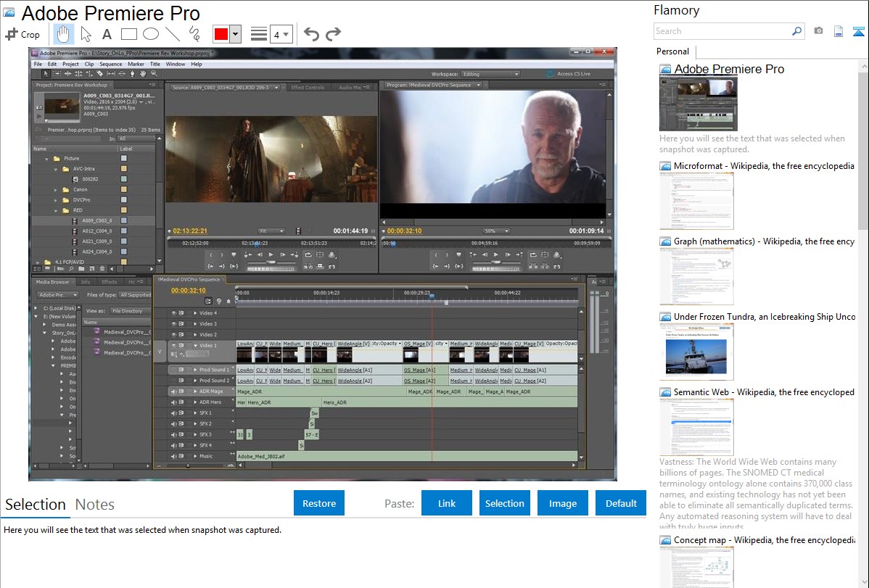The height and width of the screenshot is (588, 869).
Task: Pick the ellipse shape tool
Action: click(150, 34)
